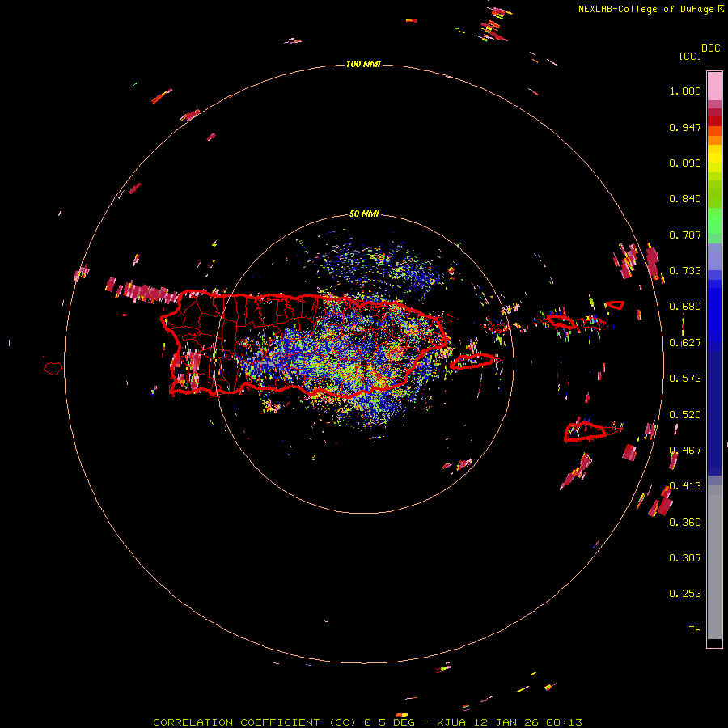The height and width of the screenshot is (728, 728).
Task: Select the 0.467 scale value
Action: [685, 451]
